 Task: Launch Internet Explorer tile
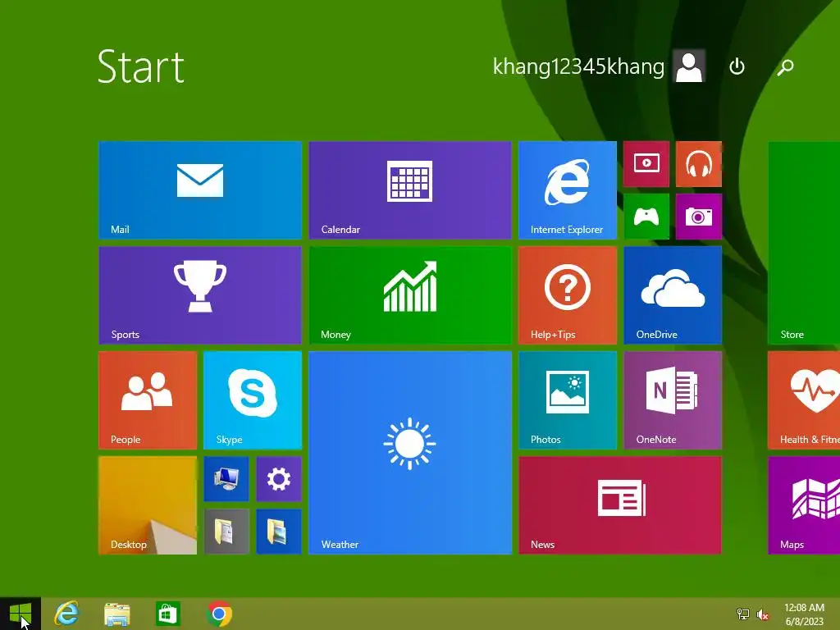[x=568, y=190]
